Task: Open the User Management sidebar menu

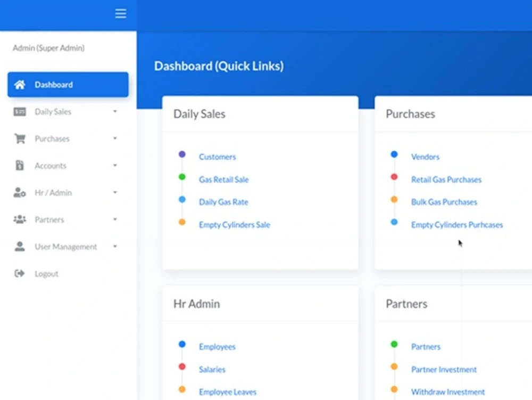Action: coord(68,247)
